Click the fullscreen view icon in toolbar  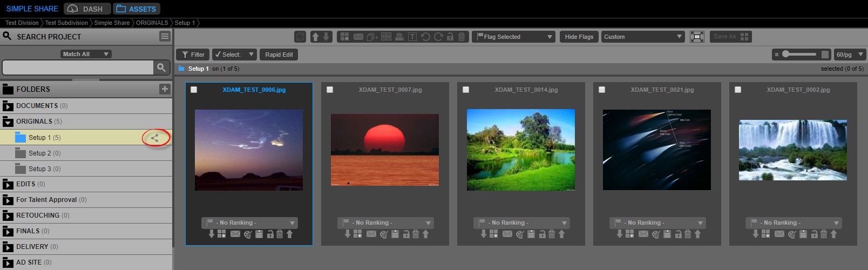697,37
